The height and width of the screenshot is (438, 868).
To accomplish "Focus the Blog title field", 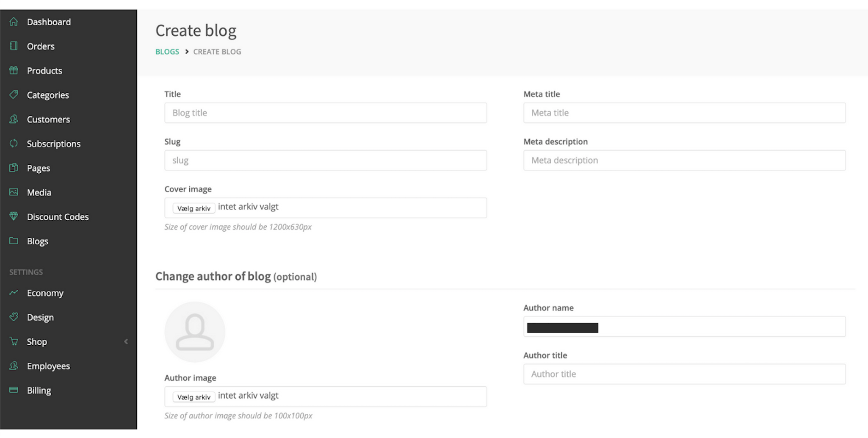I will pos(326,113).
